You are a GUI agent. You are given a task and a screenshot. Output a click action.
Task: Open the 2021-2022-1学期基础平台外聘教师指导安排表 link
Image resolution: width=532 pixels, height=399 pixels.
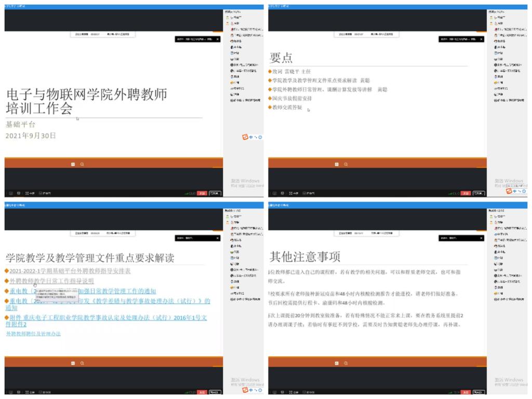click(70, 271)
